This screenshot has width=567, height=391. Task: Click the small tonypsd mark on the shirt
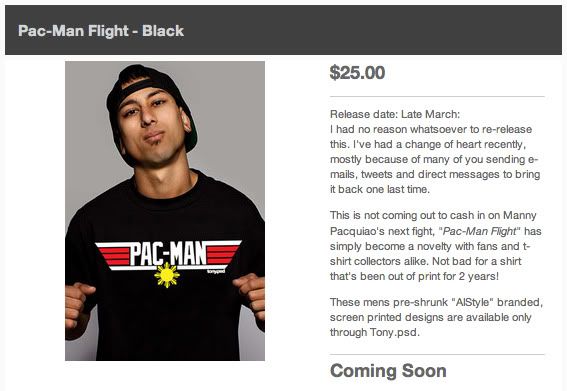click(x=216, y=271)
